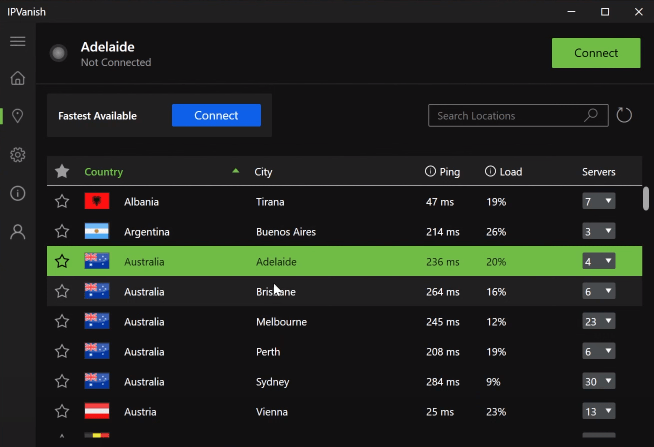
Task: Open the Information icon in sidebar
Action: click(x=17, y=193)
